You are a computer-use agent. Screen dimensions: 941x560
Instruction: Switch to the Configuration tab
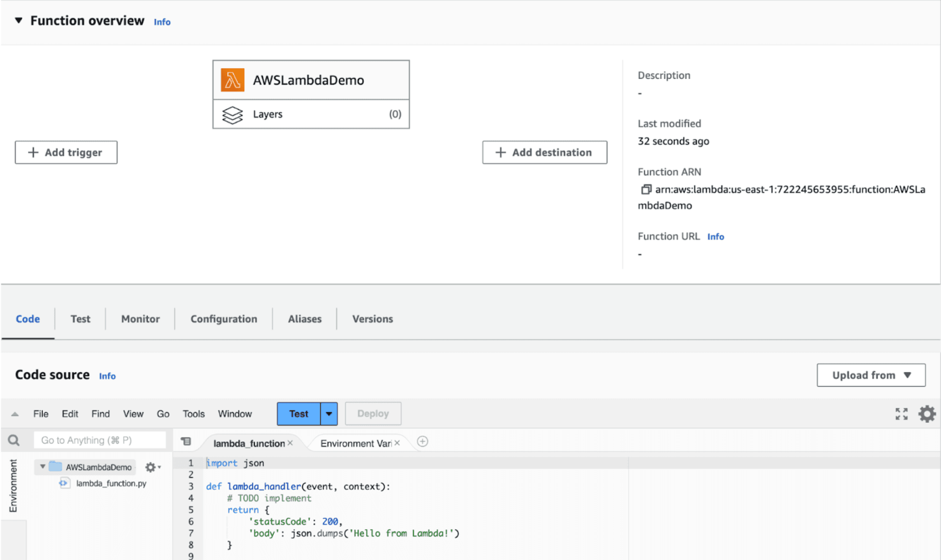(x=224, y=319)
